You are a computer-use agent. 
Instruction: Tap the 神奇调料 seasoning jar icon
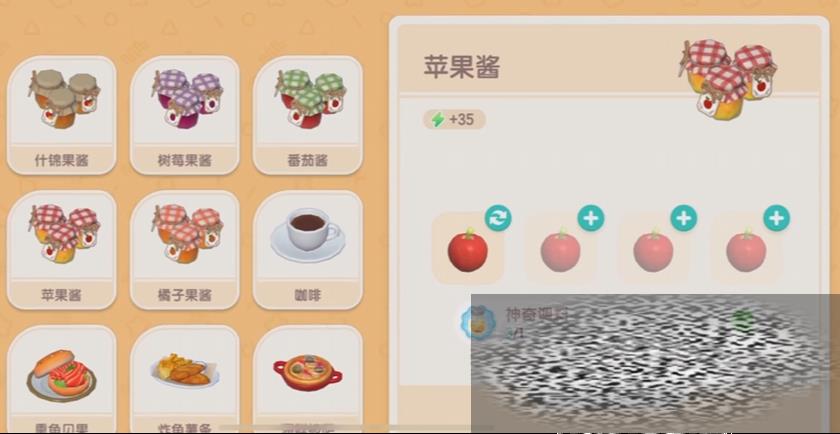coord(478,323)
